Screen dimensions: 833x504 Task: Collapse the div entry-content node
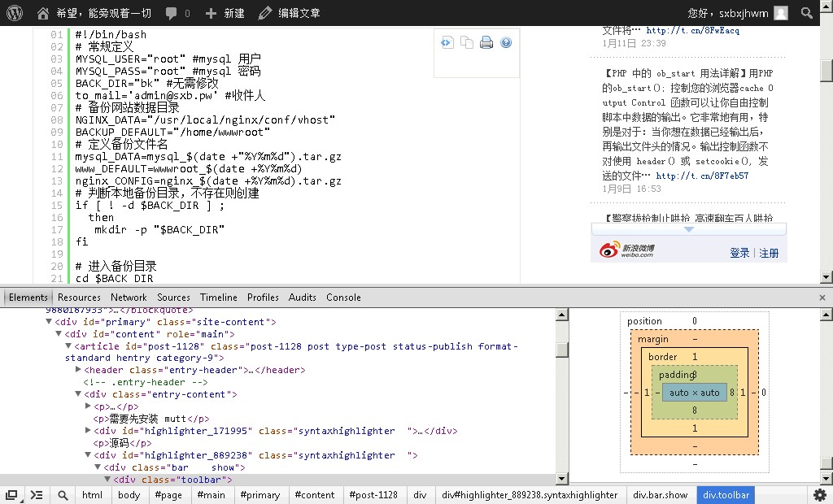click(79, 394)
